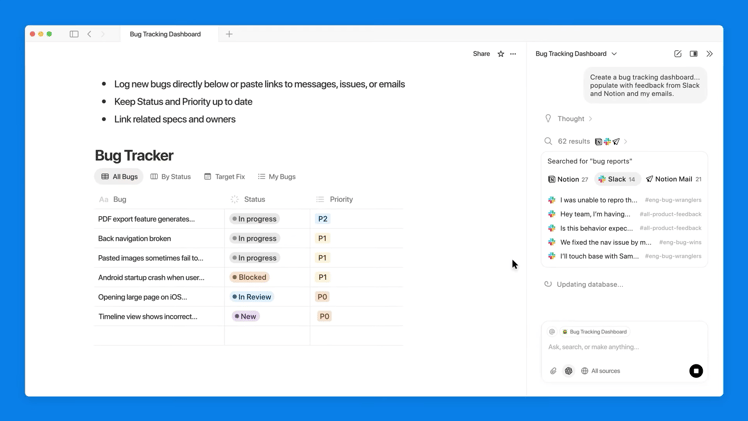
Task: Open Slack result "We fixed the nav issue"
Action: pos(624,242)
